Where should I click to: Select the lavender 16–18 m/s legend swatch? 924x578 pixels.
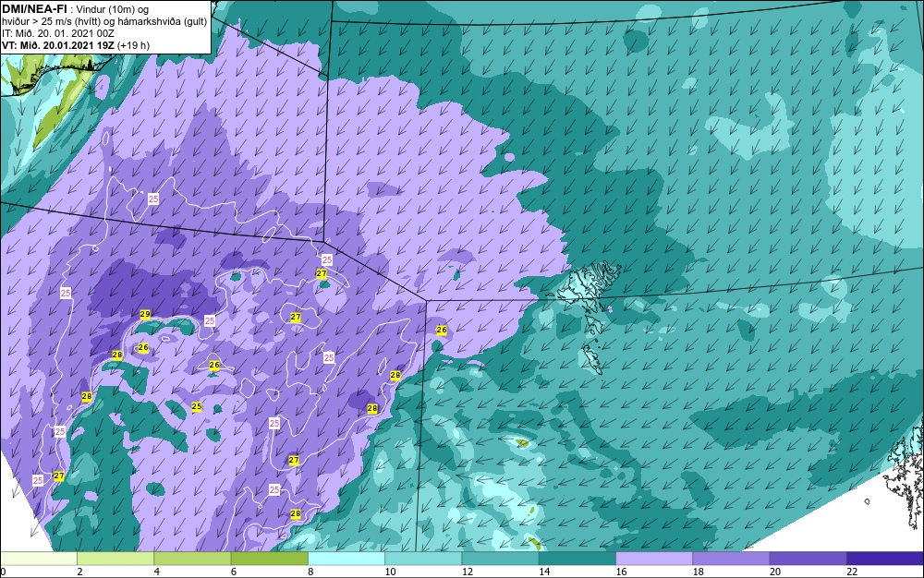pyautogui.click(x=654, y=558)
